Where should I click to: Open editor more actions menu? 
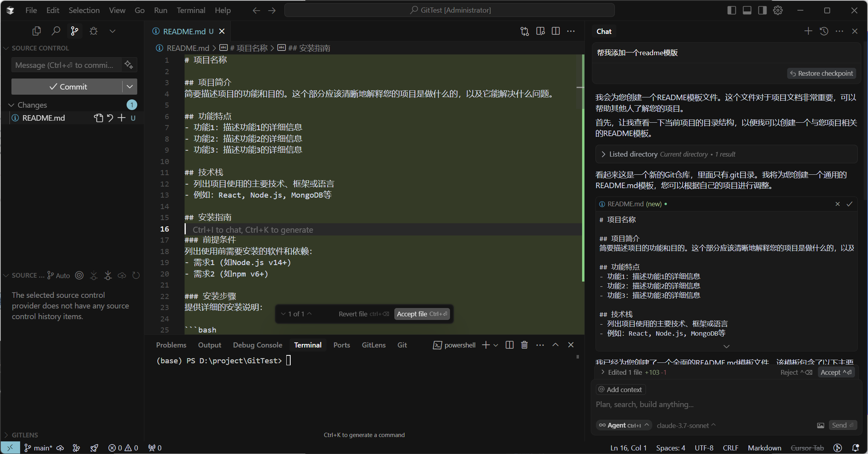[x=571, y=31]
